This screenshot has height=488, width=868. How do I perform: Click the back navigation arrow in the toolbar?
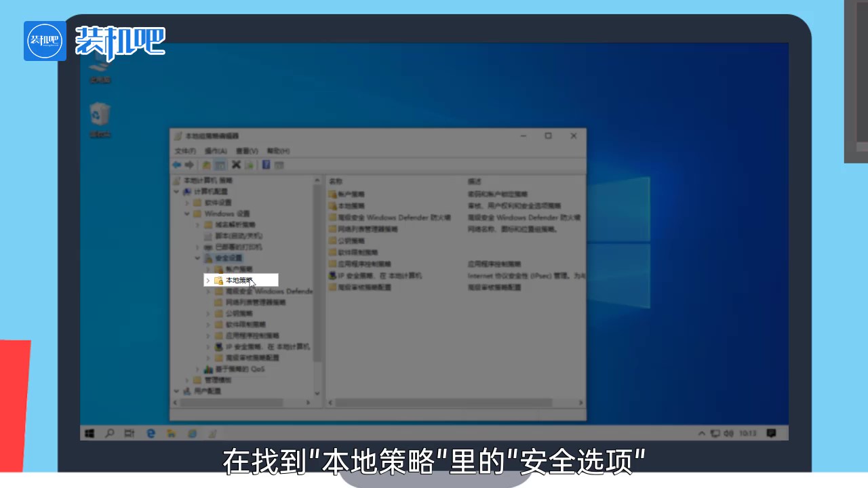[176, 165]
